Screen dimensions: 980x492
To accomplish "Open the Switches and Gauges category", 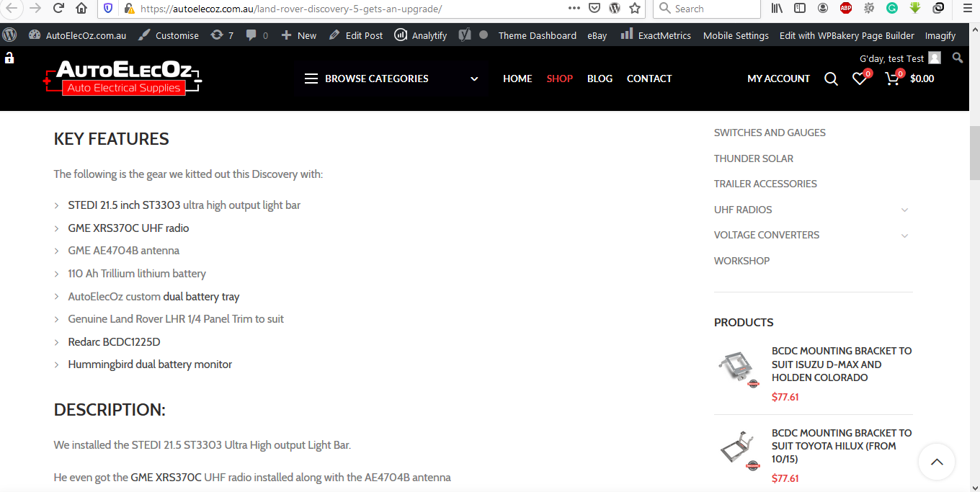I will tap(770, 133).
